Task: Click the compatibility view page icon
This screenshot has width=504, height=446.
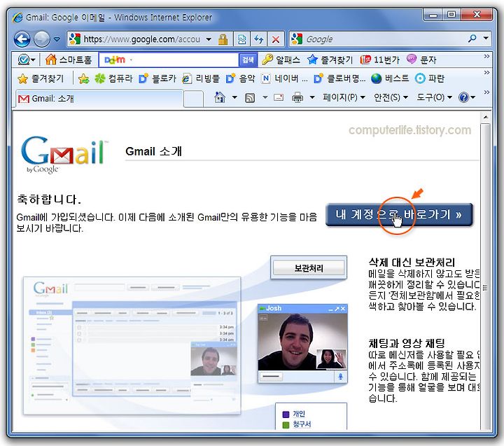Action: (241, 39)
